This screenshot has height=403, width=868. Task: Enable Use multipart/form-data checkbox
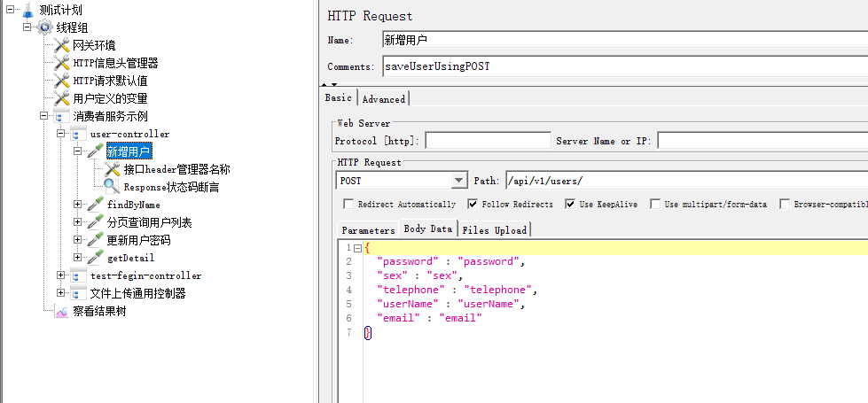click(655, 204)
